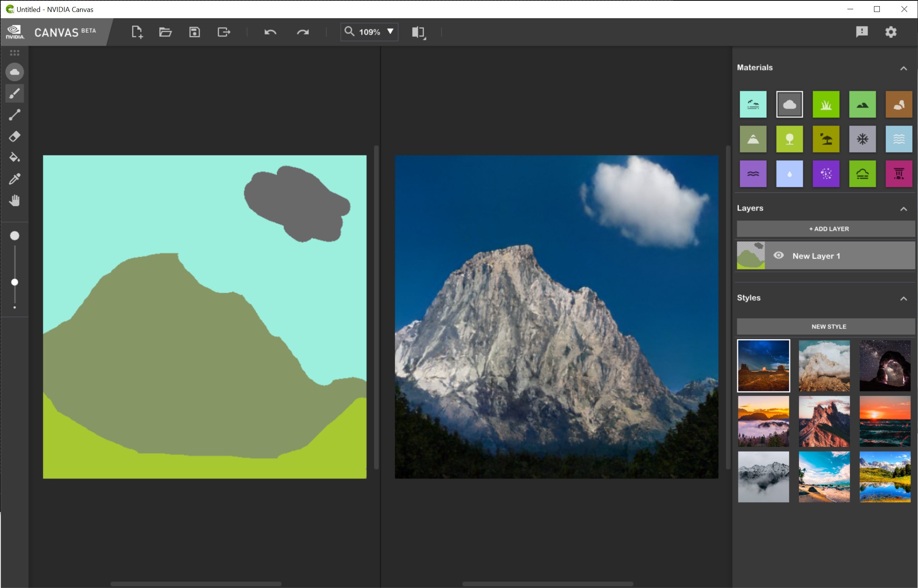The height and width of the screenshot is (588, 918).
Task: Hide New Layer 1 with eye icon
Action: 778,255
